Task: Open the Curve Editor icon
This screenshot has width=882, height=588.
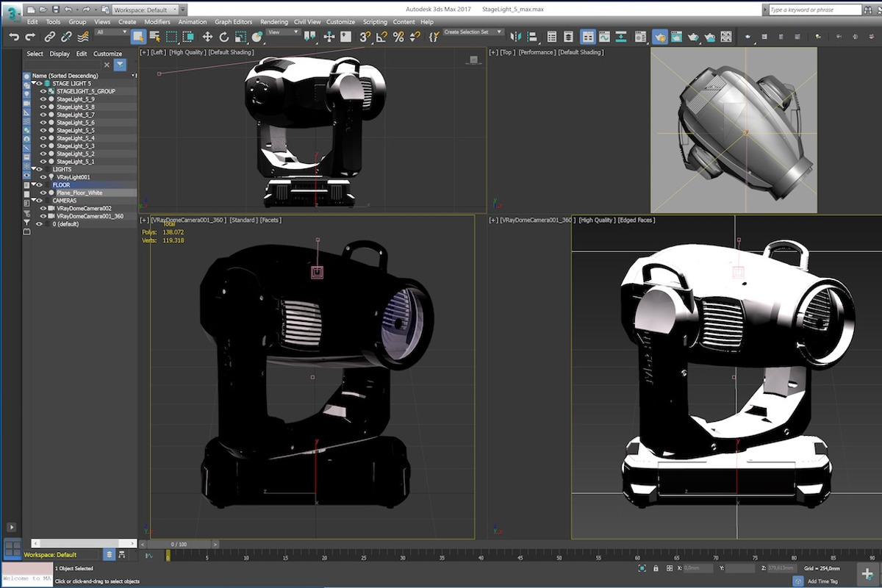Action: [x=604, y=37]
